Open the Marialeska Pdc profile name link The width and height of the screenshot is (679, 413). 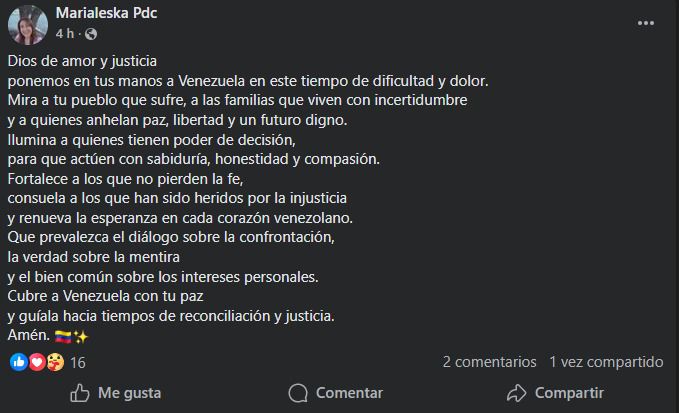click(106, 13)
